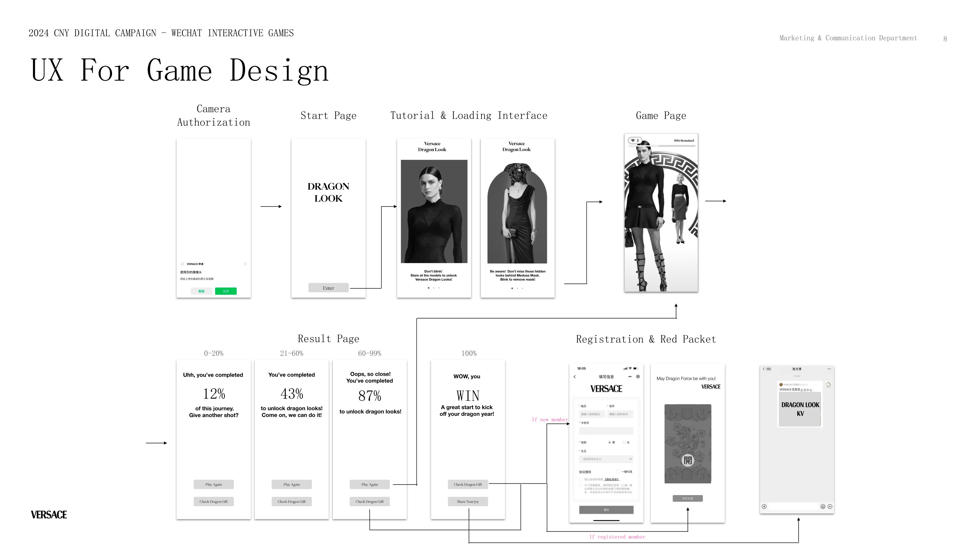Click the green 允许 allow button
This screenshot has width=980, height=551.
tap(226, 291)
